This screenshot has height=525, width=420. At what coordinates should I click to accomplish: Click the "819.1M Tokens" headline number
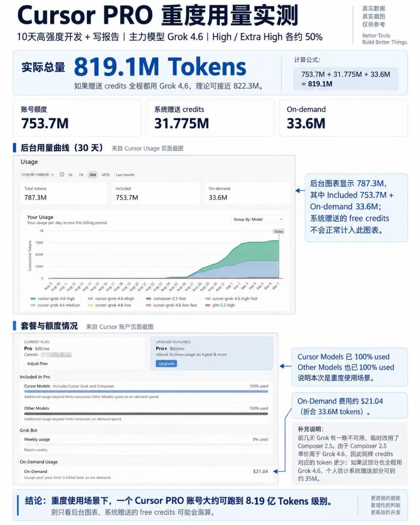[160, 67]
